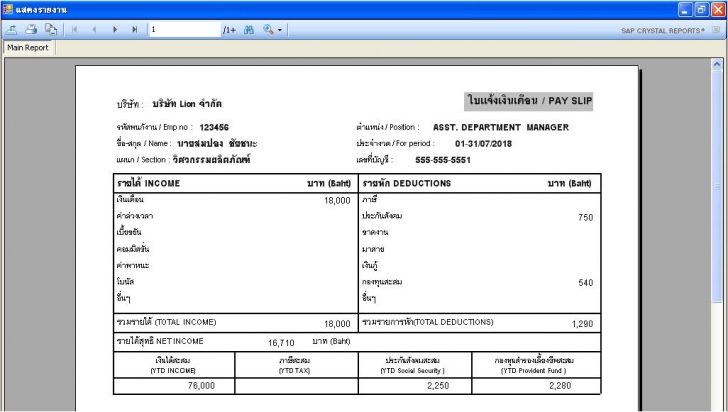Screen dimensions: 728x412
Task: Click YTD Social Security header cell
Action: (415, 365)
